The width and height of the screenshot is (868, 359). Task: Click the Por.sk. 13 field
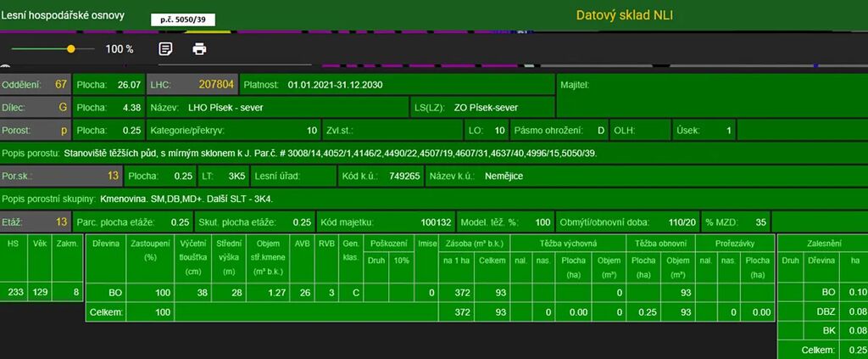click(59, 177)
